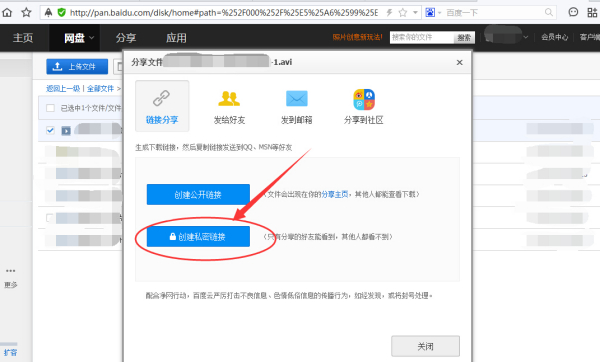
Task: Click 返回上一级 breadcrumb link
Action: click(x=63, y=88)
